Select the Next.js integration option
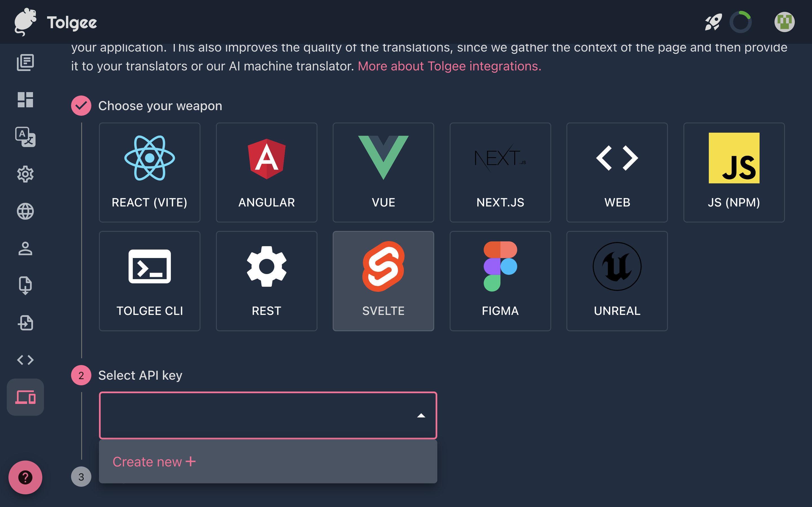 click(x=500, y=172)
